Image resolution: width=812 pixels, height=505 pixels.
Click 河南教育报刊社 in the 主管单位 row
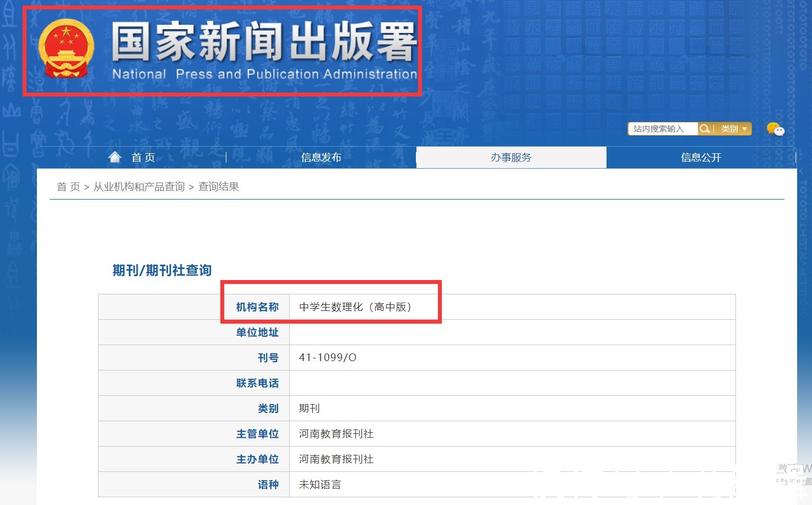(336, 434)
